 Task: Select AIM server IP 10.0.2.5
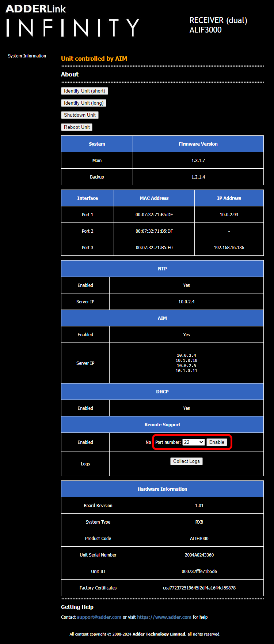186,366
